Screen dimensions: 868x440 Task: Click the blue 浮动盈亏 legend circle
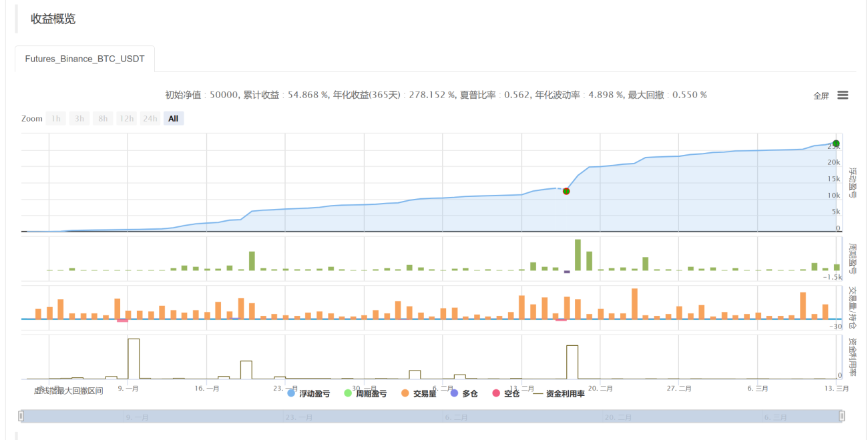point(291,394)
